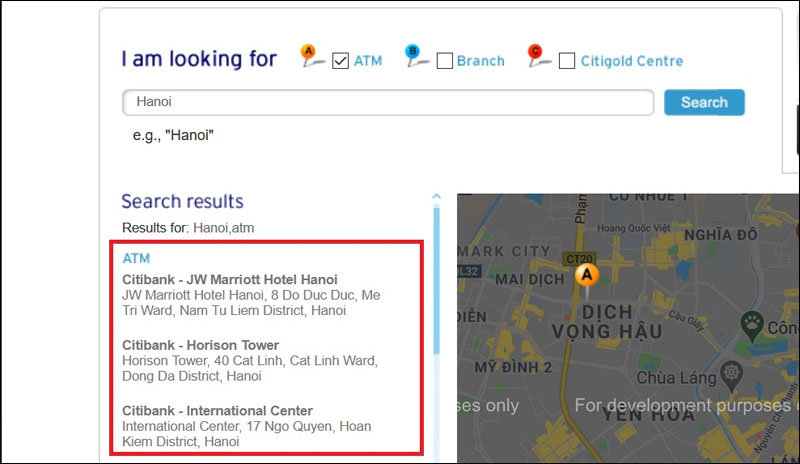Click the Search button
The height and width of the screenshot is (464, 800).
pos(704,102)
